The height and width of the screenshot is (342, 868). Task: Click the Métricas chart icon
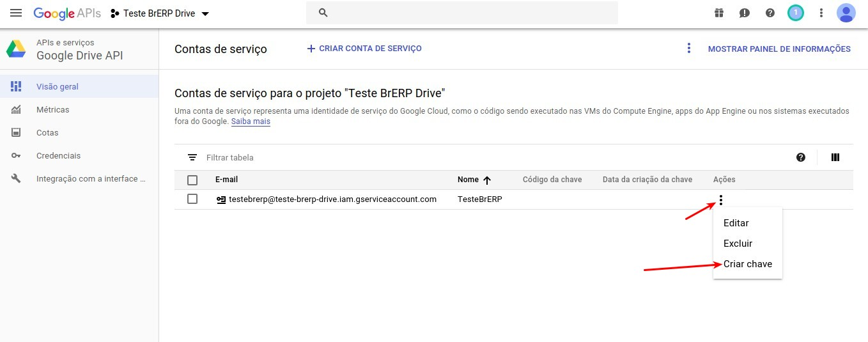pyautogui.click(x=17, y=109)
